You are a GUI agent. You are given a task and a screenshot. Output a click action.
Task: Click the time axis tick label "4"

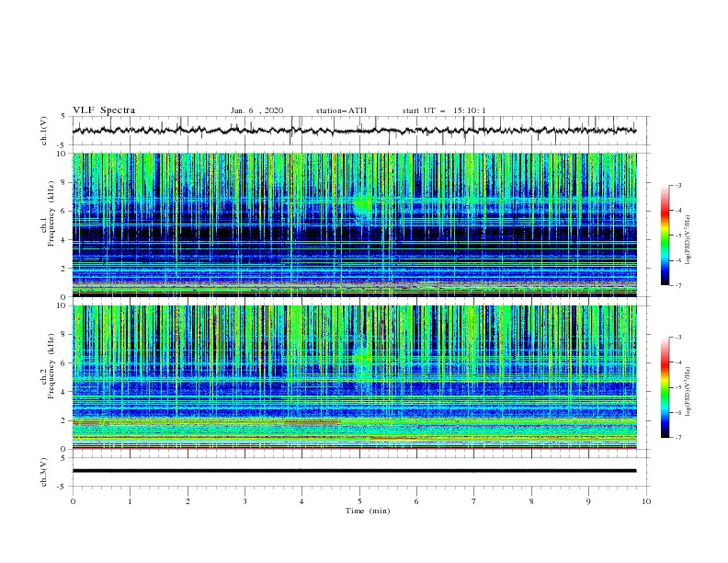(301, 501)
